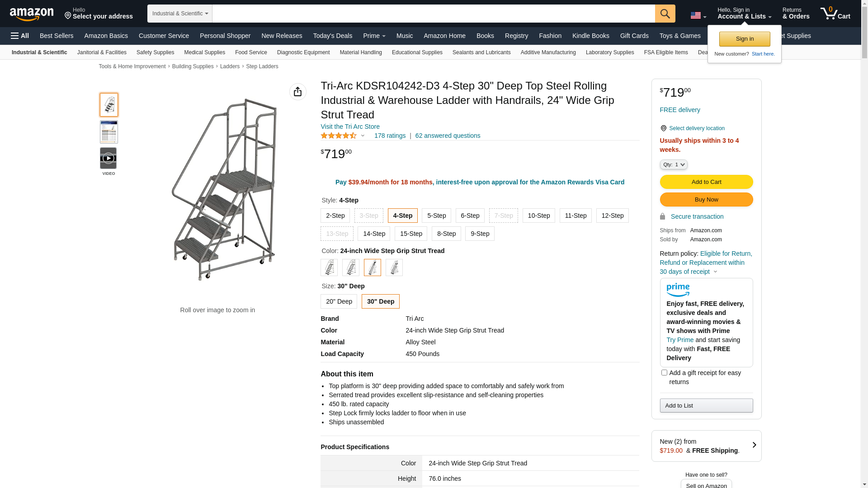Open Today's Deals in navigation bar
868x488 pixels.
332,36
